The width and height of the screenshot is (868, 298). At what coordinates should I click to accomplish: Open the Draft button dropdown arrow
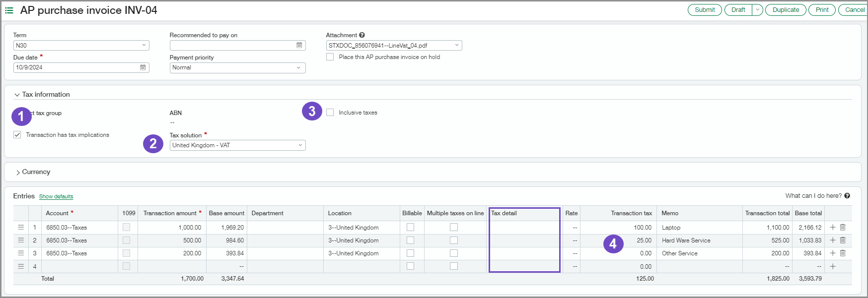[x=757, y=10]
